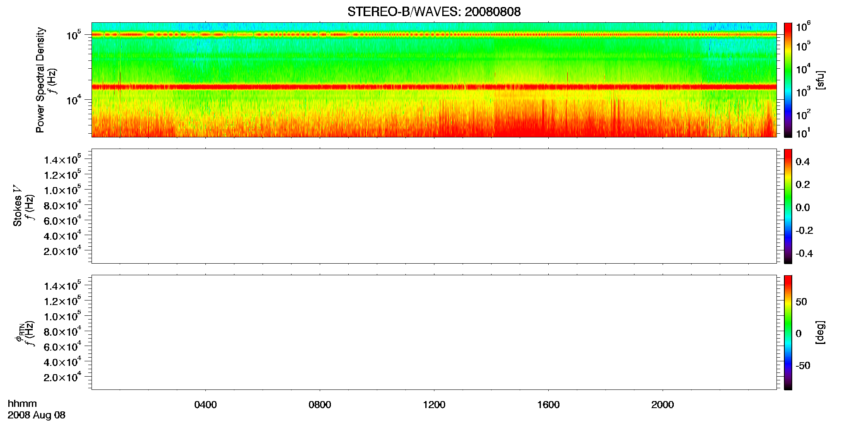
Task: Select the 1200 time axis label
Action: (x=434, y=405)
